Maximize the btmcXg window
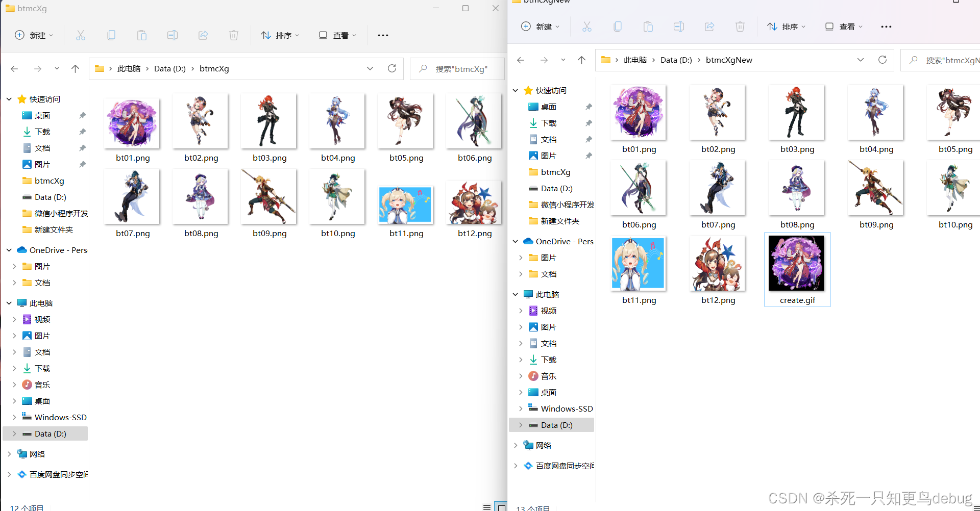The height and width of the screenshot is (511, 980). coord(465,8)
